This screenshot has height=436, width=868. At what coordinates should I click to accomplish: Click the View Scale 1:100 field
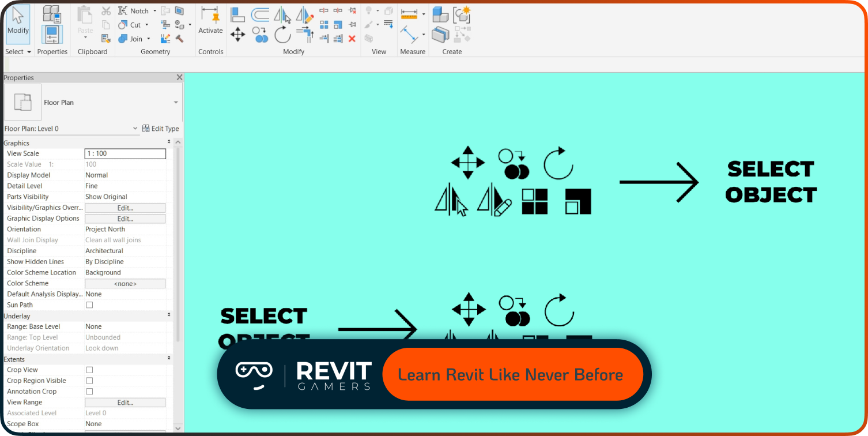[x=125, y=153]
